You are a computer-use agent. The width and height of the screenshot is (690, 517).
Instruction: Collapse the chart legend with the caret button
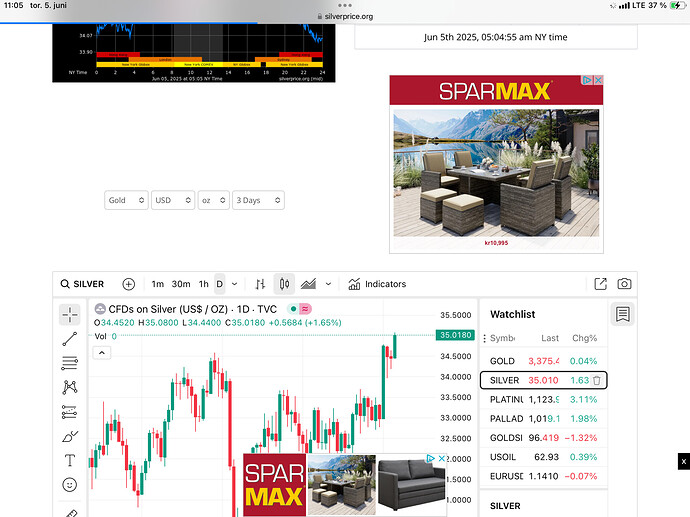[102, 353]
